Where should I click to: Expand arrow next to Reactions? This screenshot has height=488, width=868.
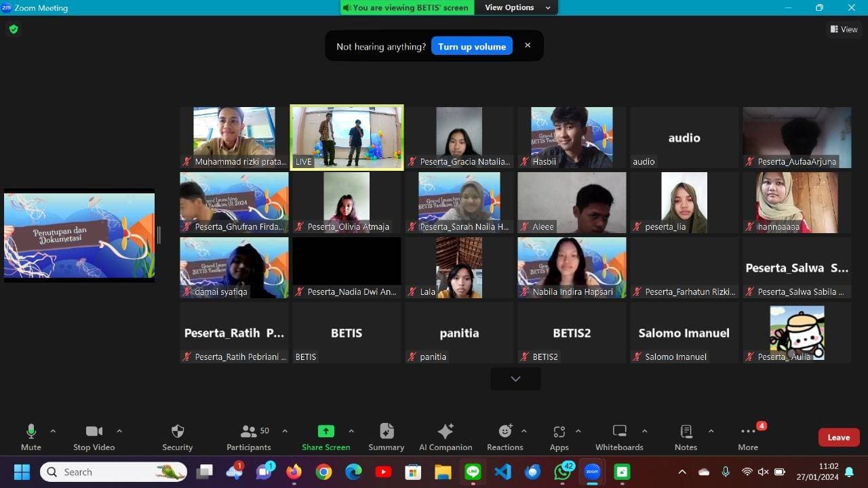coord(524,431)
